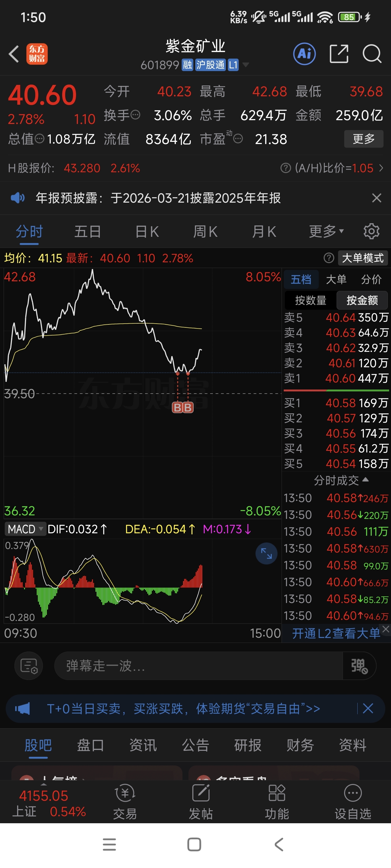Open the 资讯 news tab
This screenshot has width=391, height=868.
click(x=143, y=745)
